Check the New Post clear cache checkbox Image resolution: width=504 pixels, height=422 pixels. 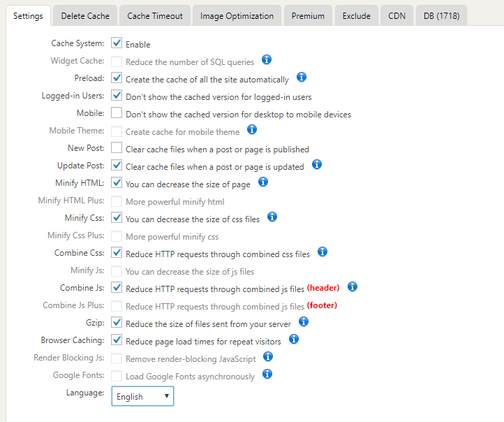117,148
